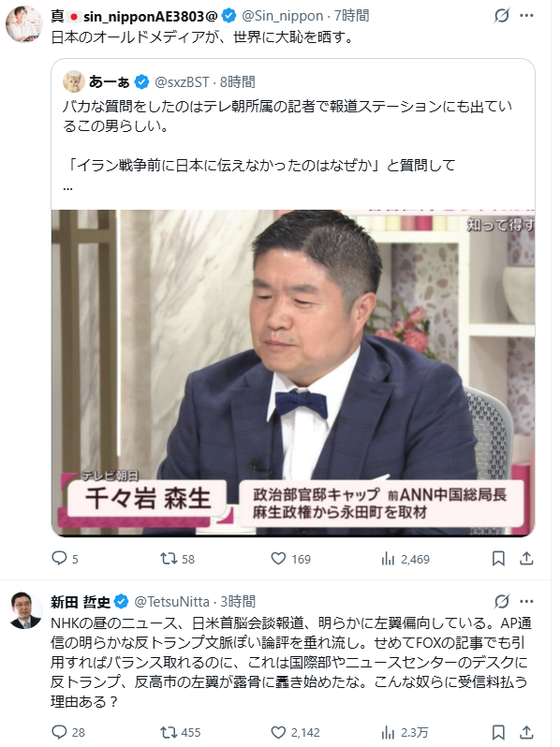The width and height of the screenshot is (560, 747).
Task: Open the quoted TV screenshot image
Action: (x=293, y=373)
